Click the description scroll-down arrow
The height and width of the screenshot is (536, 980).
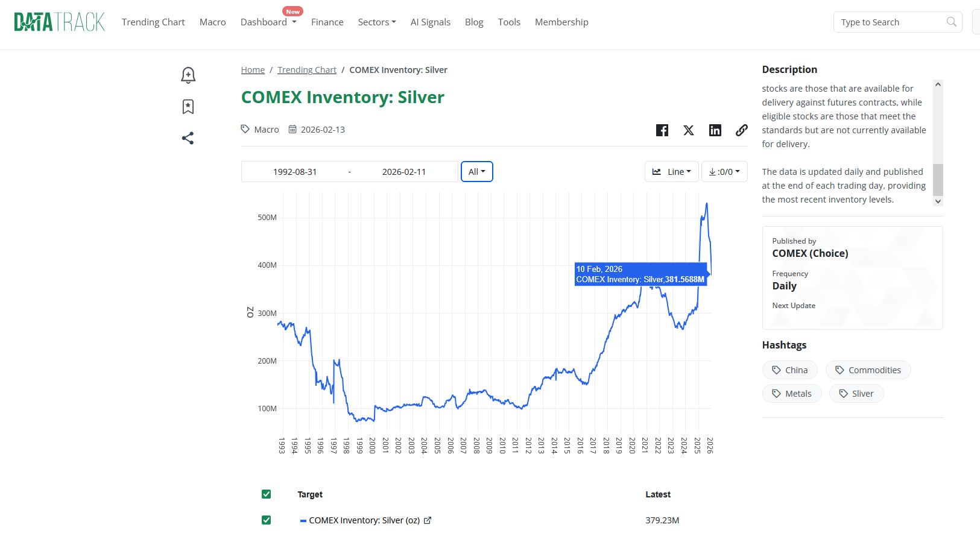coord(938,201)
